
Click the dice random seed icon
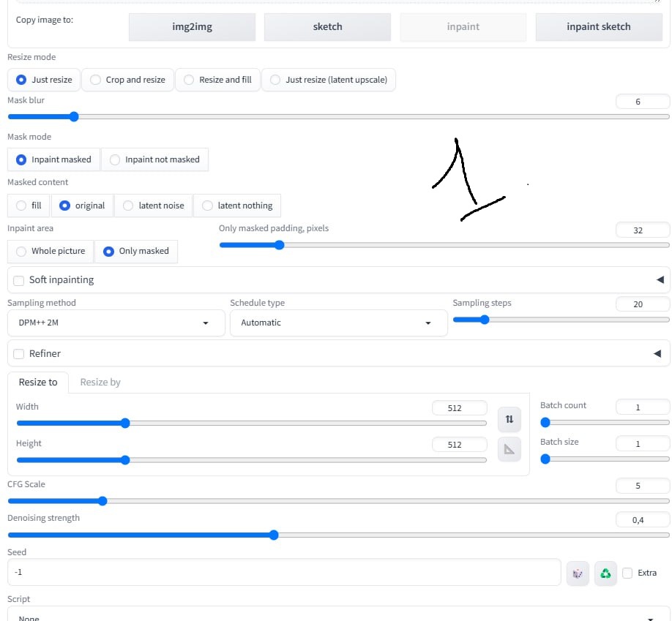point(578,573)
